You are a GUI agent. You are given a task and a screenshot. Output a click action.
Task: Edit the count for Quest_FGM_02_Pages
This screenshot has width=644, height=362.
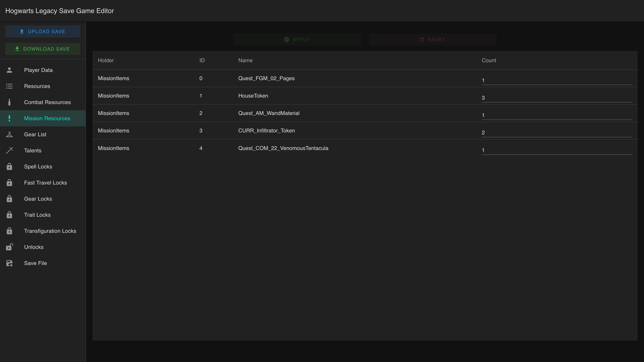click(x=557, y=80)
